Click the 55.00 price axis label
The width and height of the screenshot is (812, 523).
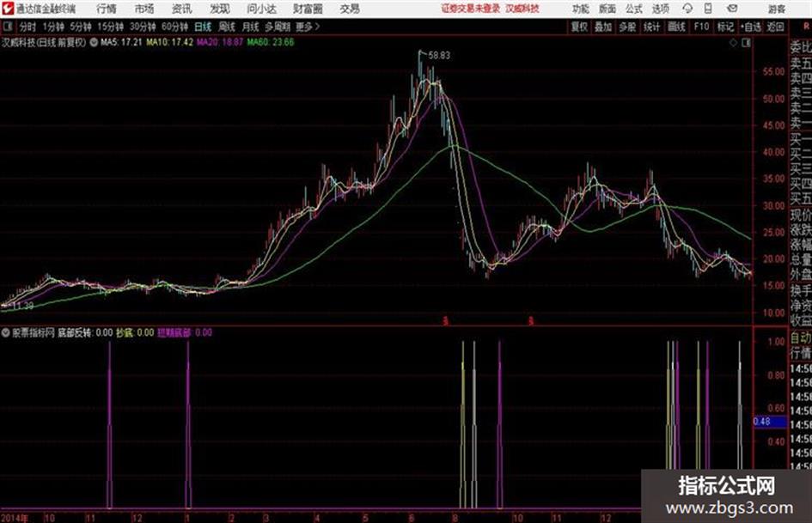pos(773,72)
